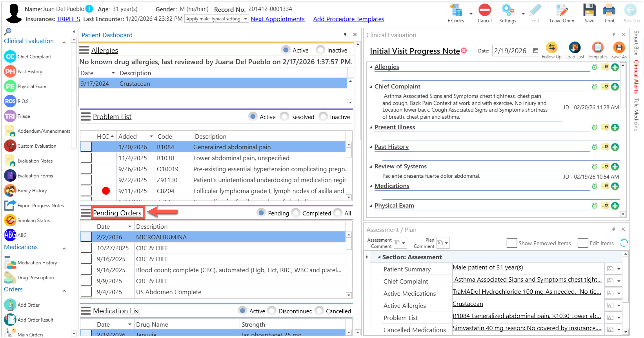The width and height of the screenshot is (644, 338).
Task: Click the green plus next to Medications
Action: click(x=615, y=186)
